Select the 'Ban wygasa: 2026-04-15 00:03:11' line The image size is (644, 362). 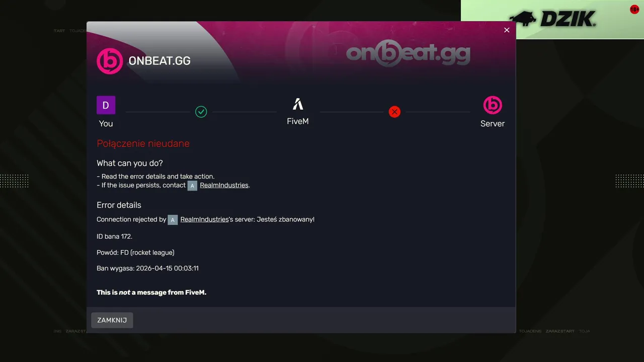pos(147,268)
